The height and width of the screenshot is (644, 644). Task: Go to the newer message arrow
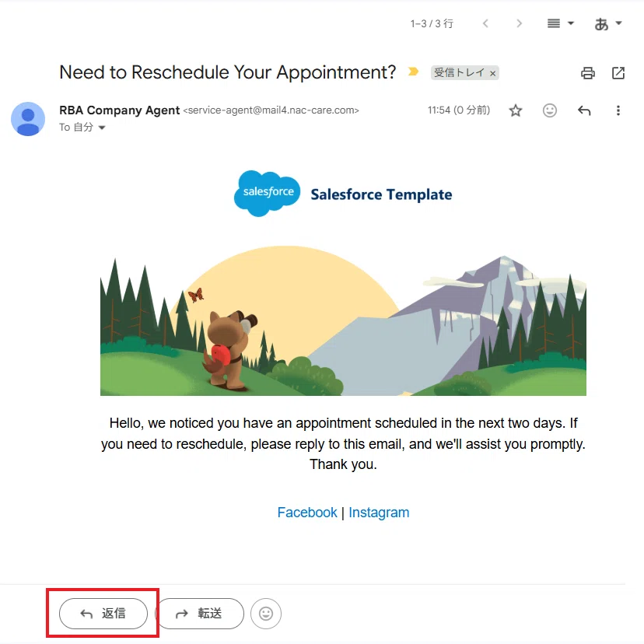[x=485, y=23]
